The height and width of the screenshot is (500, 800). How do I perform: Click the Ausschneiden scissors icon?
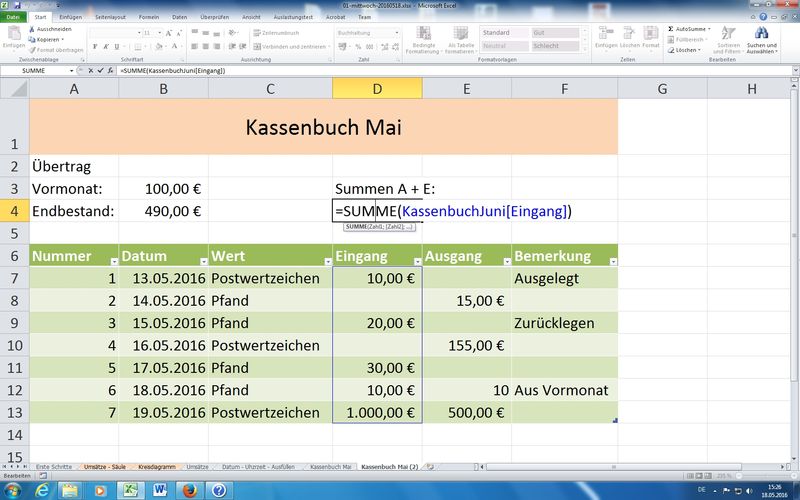[x=32, y=29]
